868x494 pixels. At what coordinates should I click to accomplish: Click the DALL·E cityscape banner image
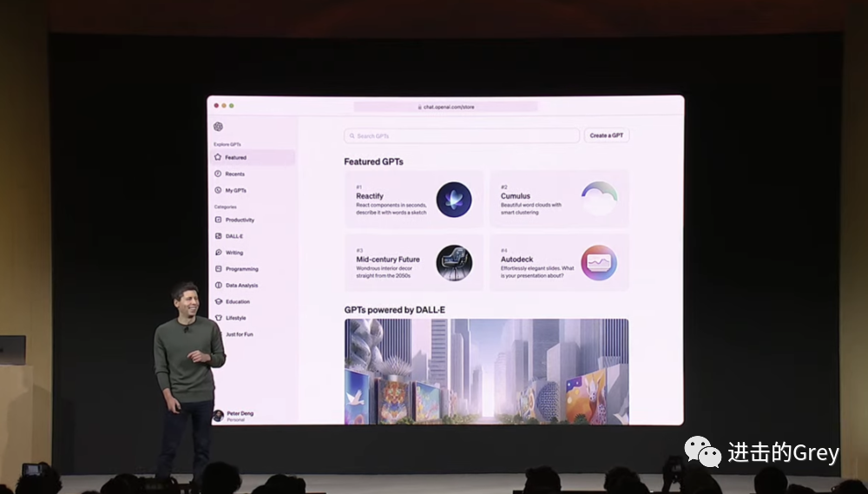tap(487, 372)
